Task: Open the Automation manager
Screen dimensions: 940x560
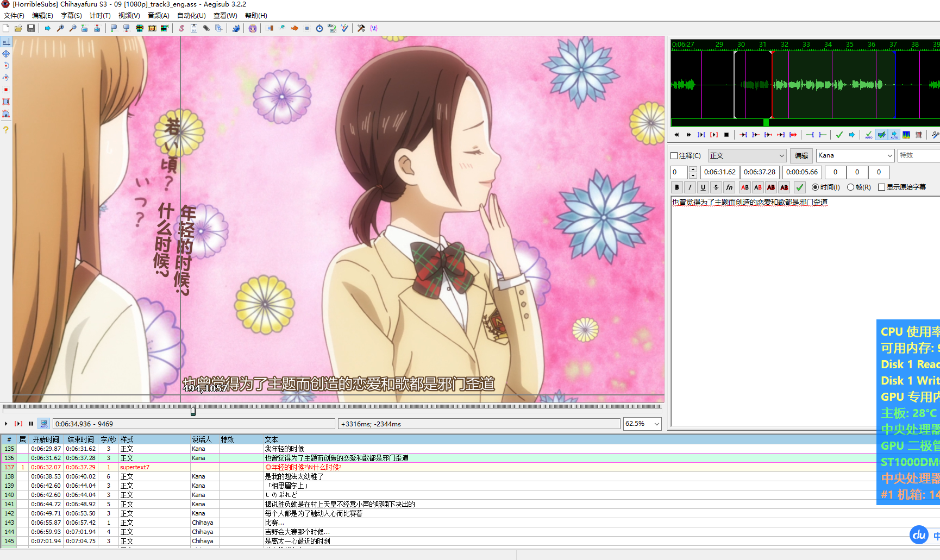Action: [236, 28]
